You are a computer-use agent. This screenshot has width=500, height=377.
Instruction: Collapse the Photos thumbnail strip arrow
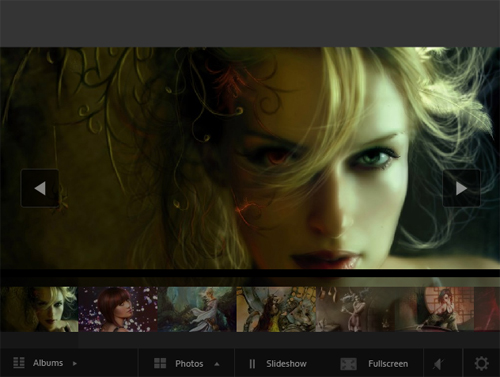217,364
